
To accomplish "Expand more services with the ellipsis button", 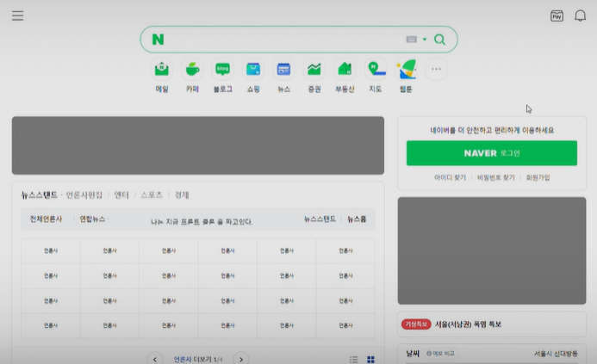I will 436,69.
